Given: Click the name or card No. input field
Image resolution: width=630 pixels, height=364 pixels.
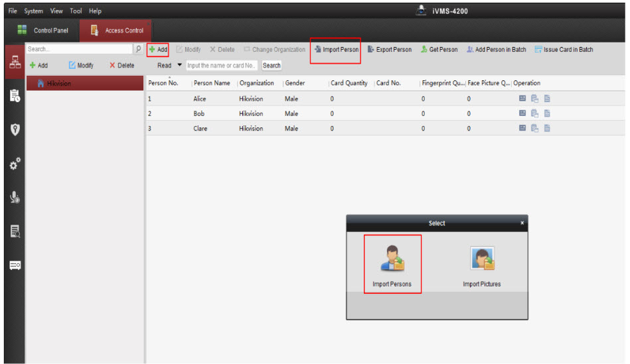Looking at the screenshot, I should click(x=222, y=66).
